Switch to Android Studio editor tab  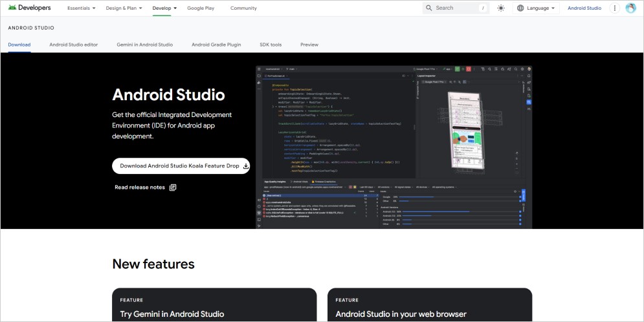(74, 45)
